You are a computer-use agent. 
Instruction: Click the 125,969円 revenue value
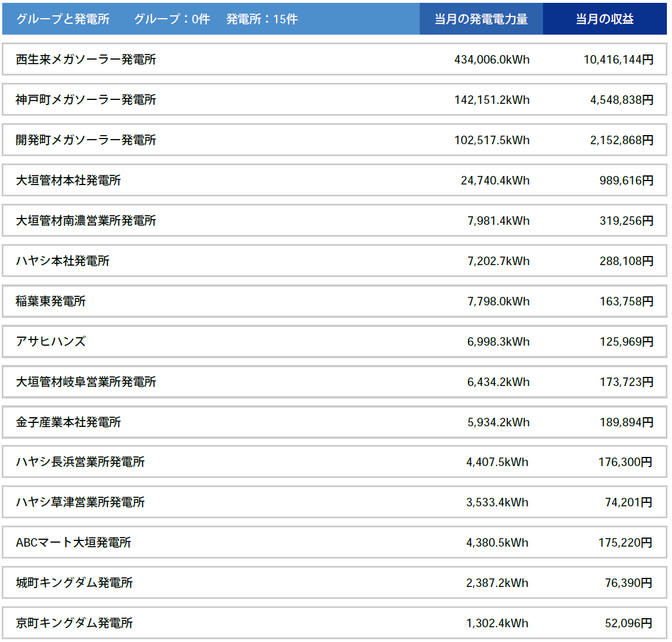pos(627,341)
